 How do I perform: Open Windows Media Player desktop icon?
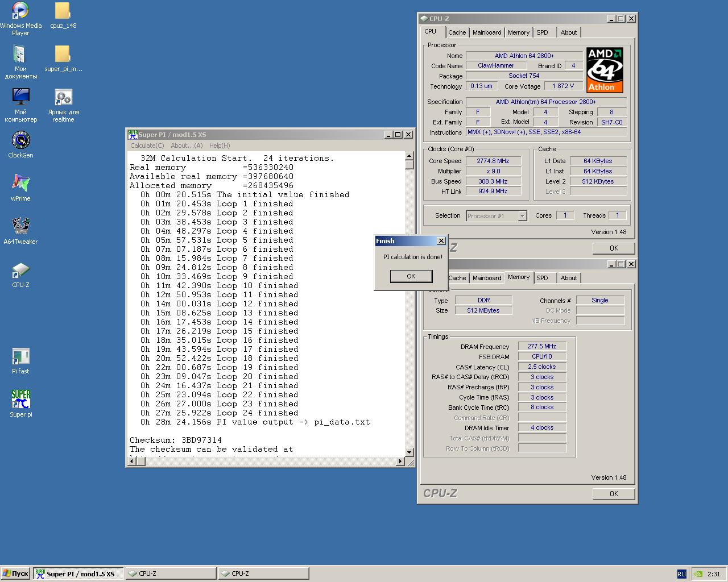tap(20, 19)
